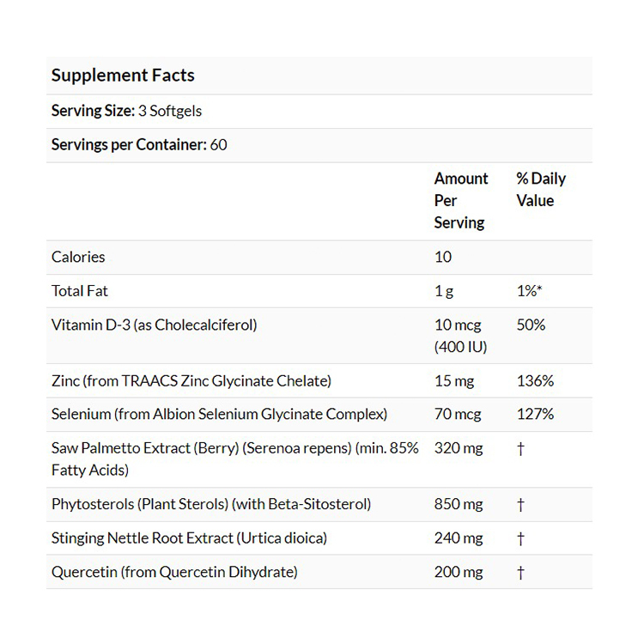Select the Selenium Glycinate Complex label
The height and width of the screenshot is (644, 644).
point(219,414)
